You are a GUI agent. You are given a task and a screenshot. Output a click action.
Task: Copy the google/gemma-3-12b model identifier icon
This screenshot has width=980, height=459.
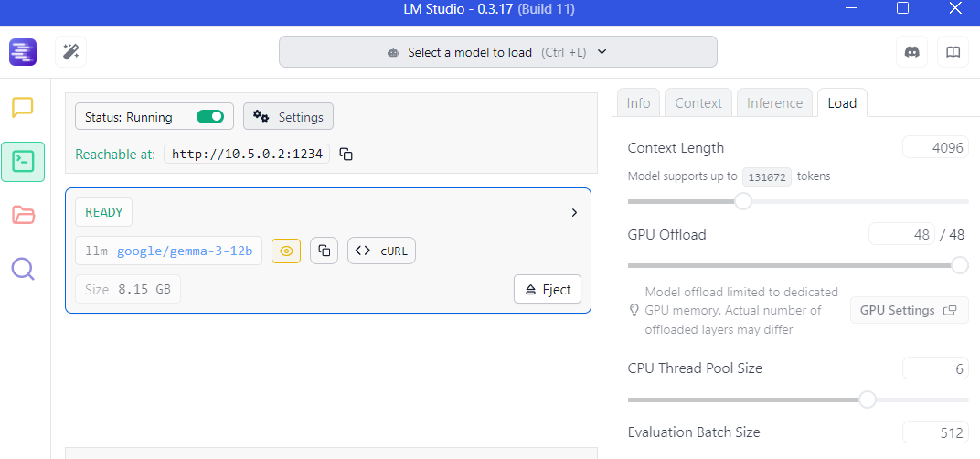pos(324,251)
